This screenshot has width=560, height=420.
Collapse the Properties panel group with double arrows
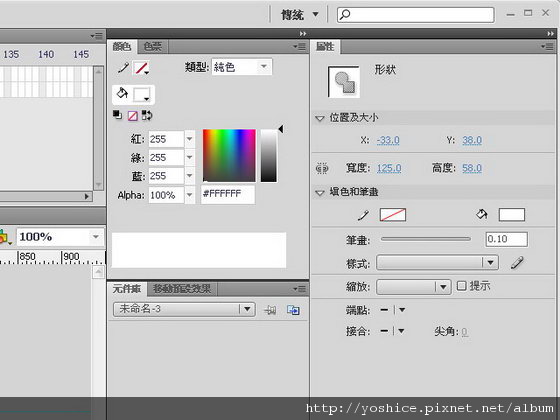[x=550, y=34]
